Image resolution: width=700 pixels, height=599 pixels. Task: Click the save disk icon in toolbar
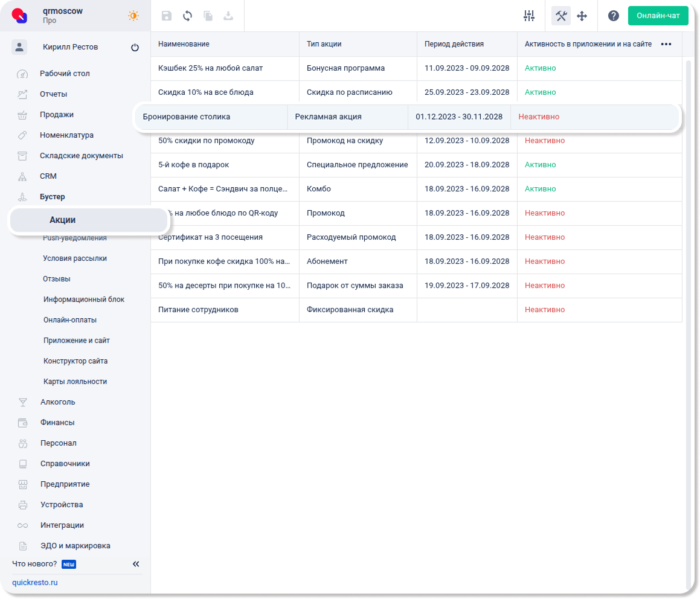pos(167,16)
